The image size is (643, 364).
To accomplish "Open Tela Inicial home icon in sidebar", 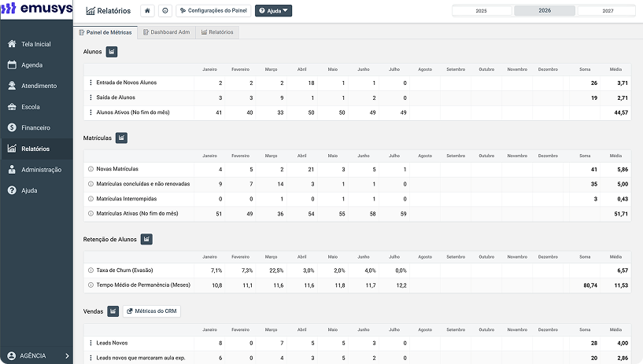I will pyautogui.click(x=12, y=44).
